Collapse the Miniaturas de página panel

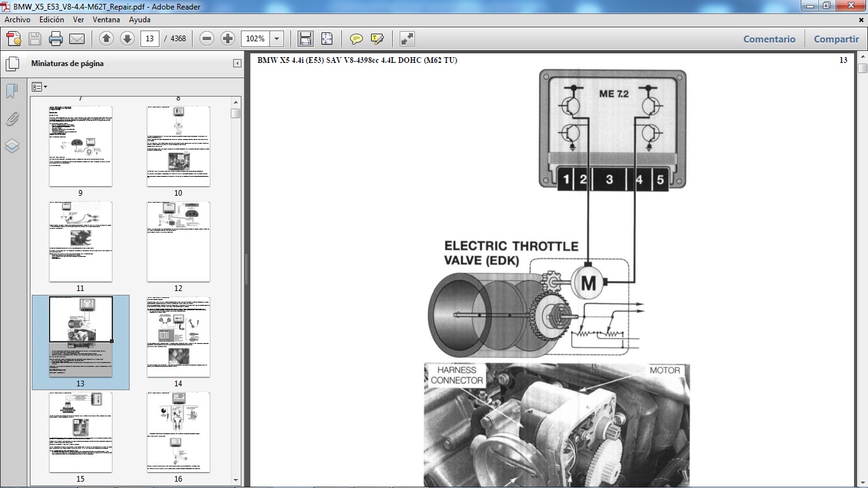point(237,64)
